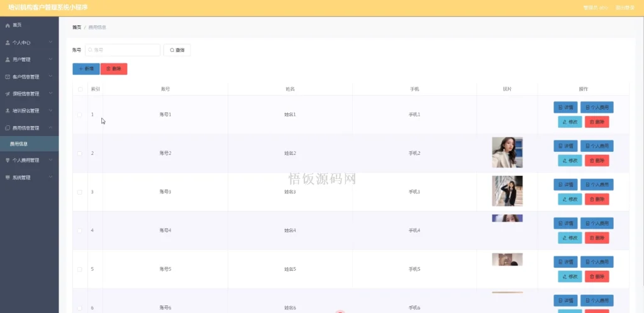
Task: Click the 培训报名管理 sidebar icon
Action: point(8,111)
